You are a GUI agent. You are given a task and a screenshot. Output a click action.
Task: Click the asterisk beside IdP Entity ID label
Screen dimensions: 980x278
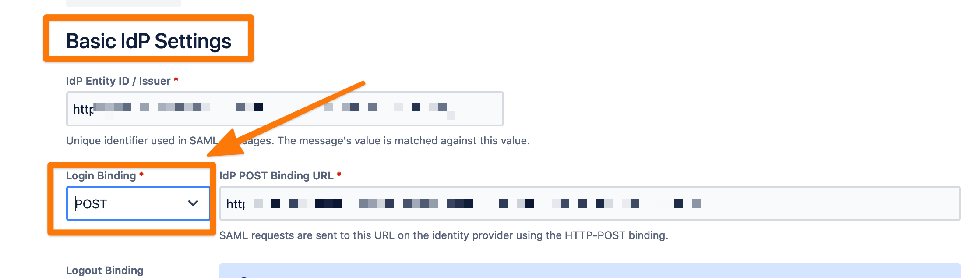tap(175, 81)
